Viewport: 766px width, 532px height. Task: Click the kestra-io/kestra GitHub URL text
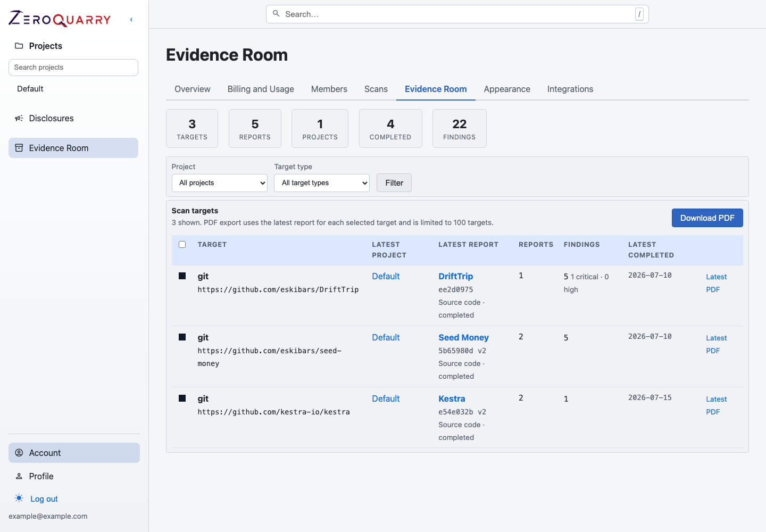tap(274, 412)
